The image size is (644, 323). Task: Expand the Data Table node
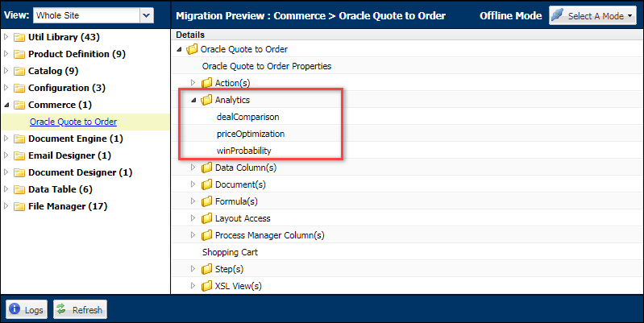click(x=6, y=189)
